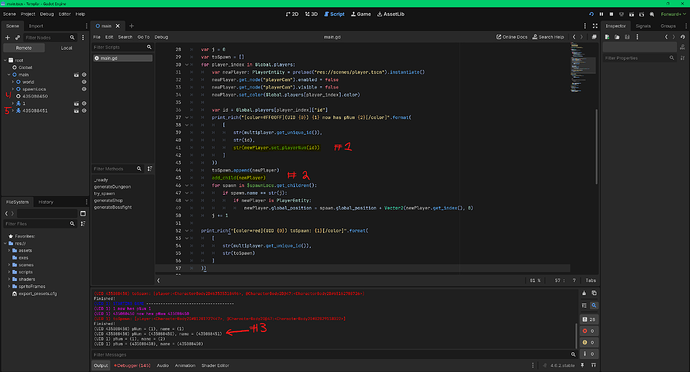Click the Movie Maker mode icon

[x=652, y=14]
